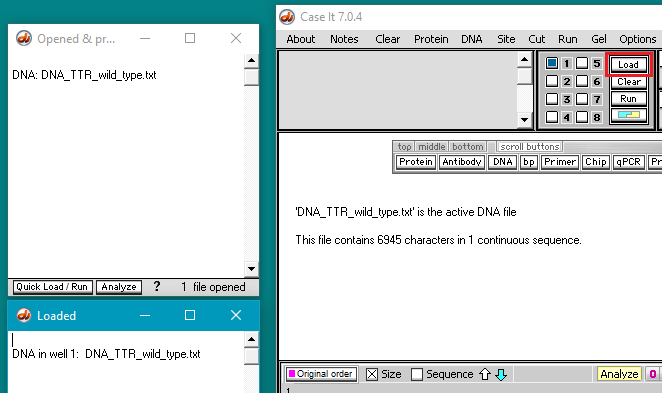Viewport: 662px width, 393px height.
Task: Toggle well 7 checkbox
Action: [x=582, y=99]
